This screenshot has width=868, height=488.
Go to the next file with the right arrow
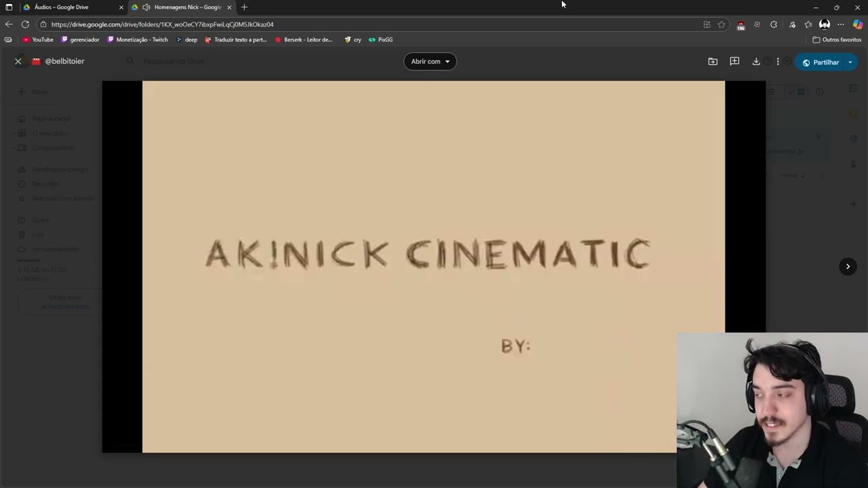848,266
